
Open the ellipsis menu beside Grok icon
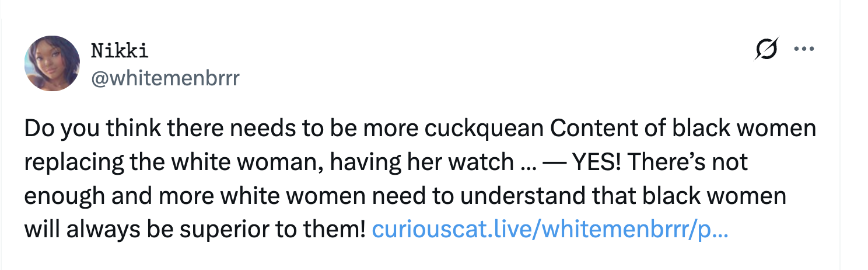[804, 50]
